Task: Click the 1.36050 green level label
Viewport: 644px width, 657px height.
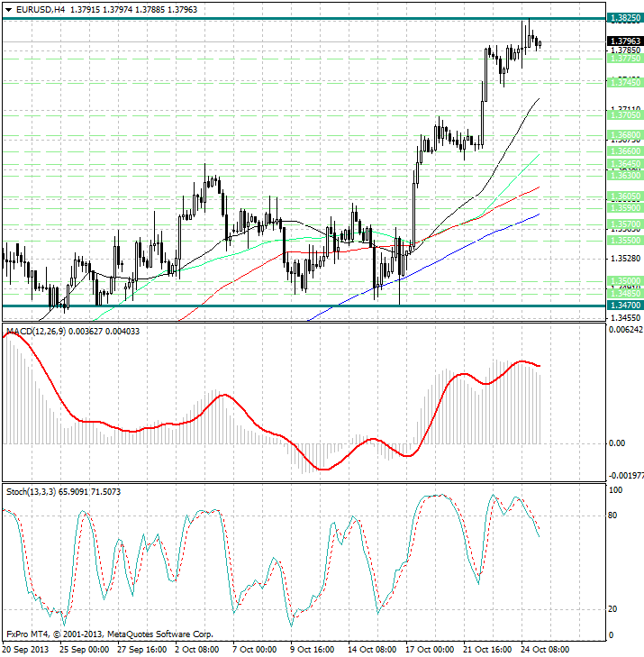Action: click(625, 196)
